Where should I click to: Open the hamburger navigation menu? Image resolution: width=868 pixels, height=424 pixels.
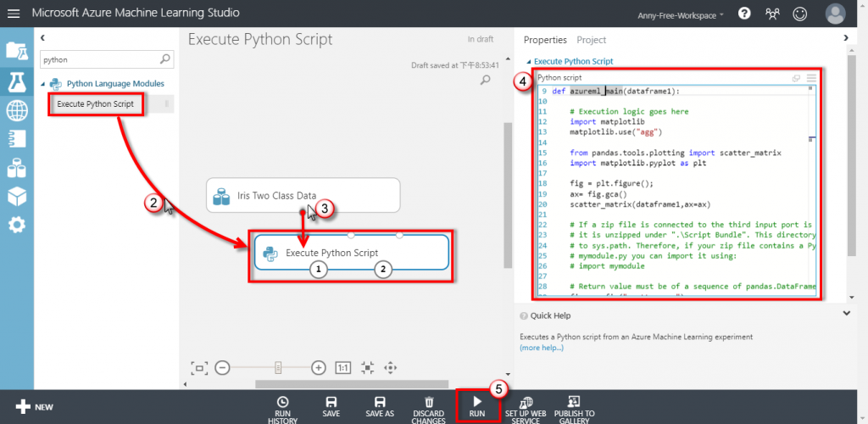click(x=14, y=14)
